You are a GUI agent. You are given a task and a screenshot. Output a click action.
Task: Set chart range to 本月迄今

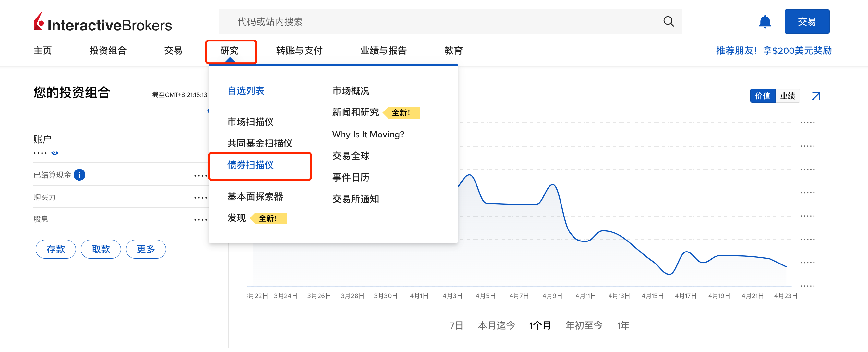(x=496, y=325)
